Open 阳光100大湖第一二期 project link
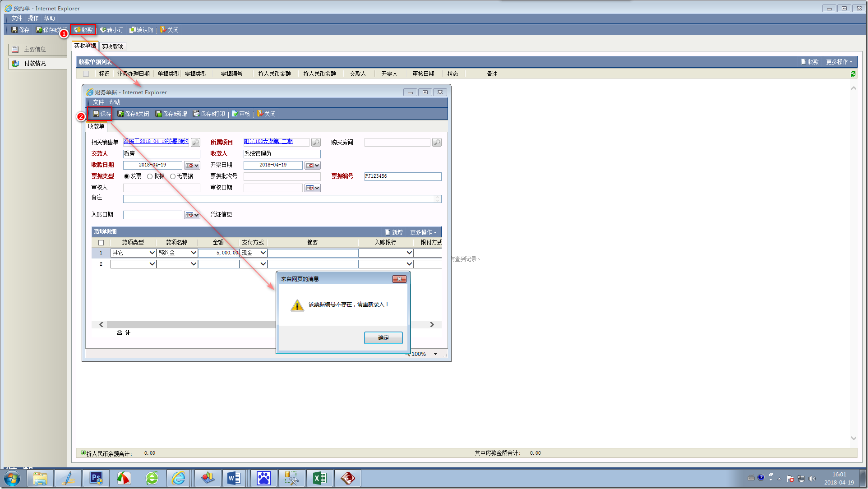The image size is (868, 489). (x=268, y=141)
